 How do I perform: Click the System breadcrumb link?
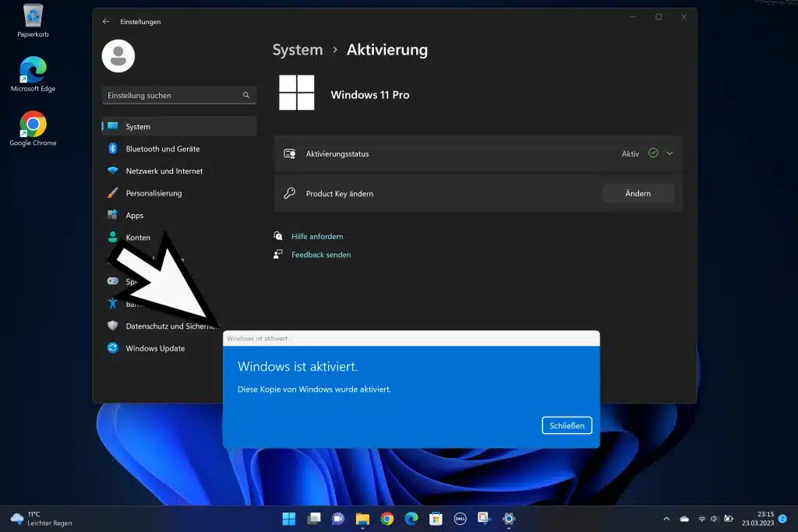(x=298, y=50)
